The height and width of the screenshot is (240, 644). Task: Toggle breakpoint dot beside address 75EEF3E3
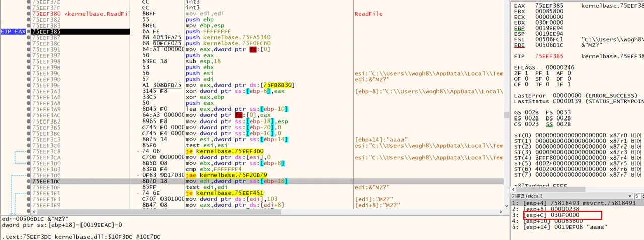point(29,199)
